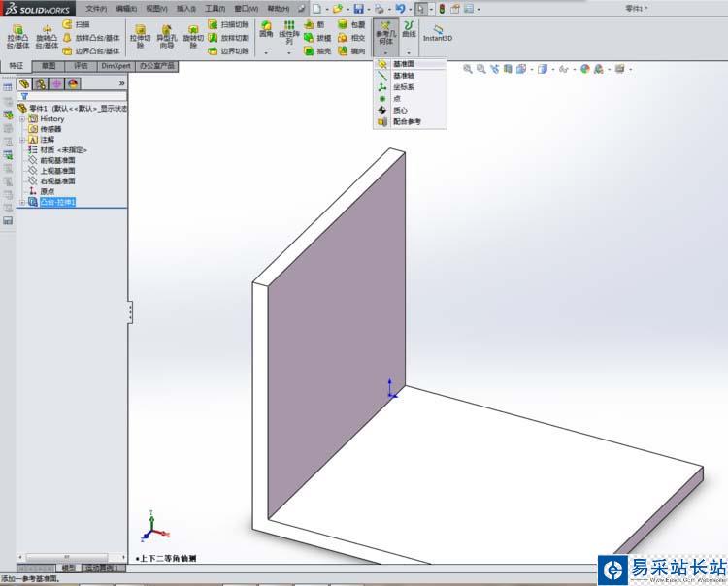Open the 文件(F) menu
Screen dimensions: 728x586
(96, 9)
